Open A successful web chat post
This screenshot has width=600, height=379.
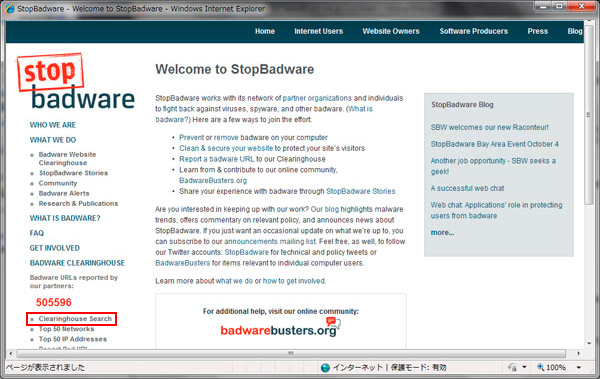(x=467, y=188)
